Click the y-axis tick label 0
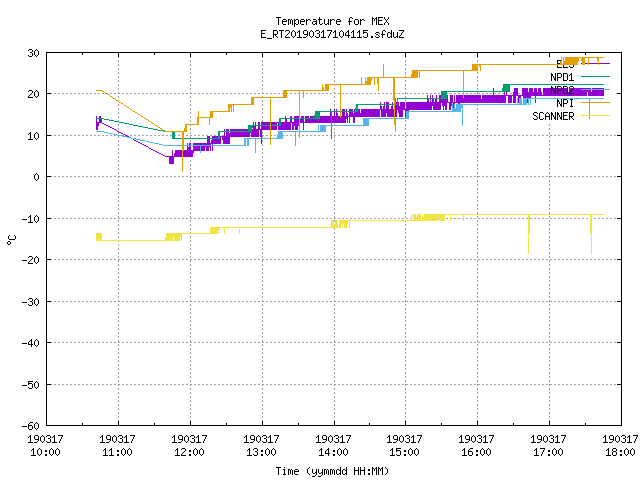This screenshot has width=640, height=480. click(x=37, y=177)
